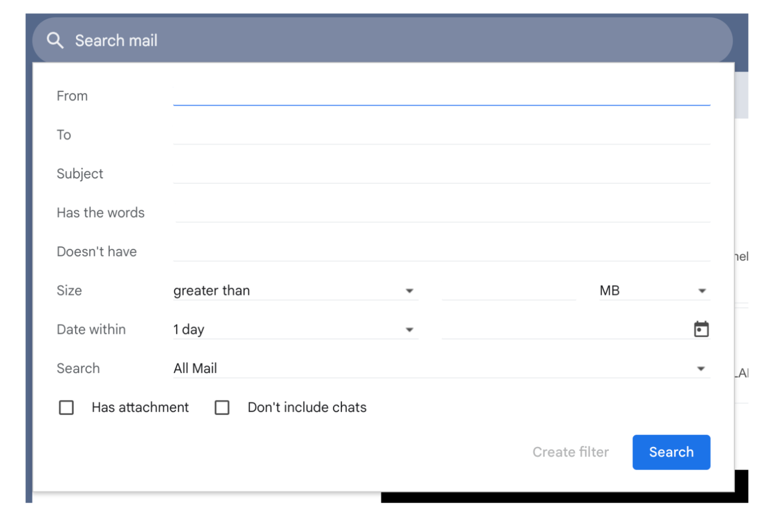763x532 pixels.
Task: Click the 'greater than' dropdown arrow
Action: coord(409,291)
